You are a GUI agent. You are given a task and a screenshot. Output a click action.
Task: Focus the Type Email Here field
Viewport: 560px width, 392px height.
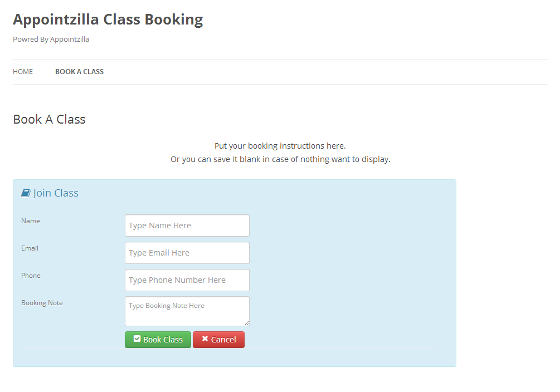point(187,253)
